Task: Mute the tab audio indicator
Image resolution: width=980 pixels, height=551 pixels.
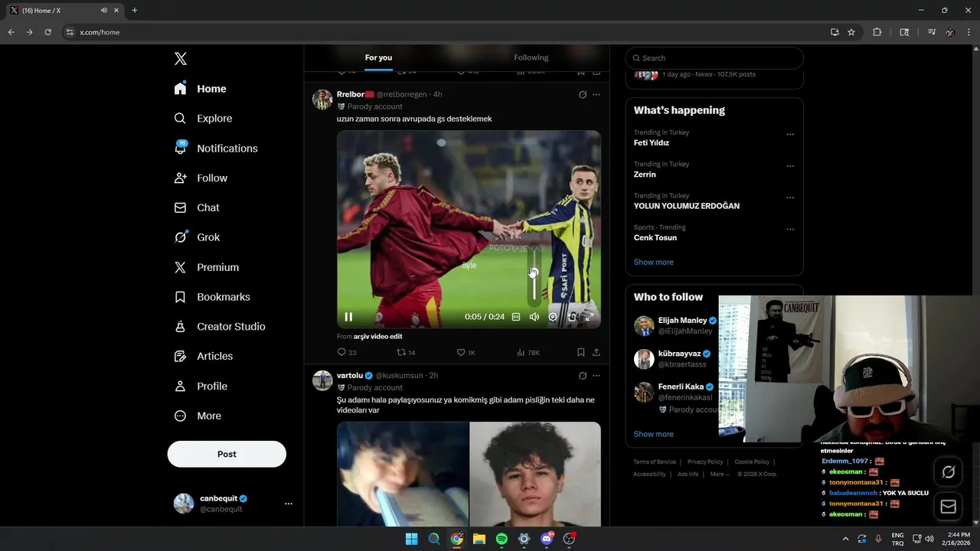Action: tap(104, 11)
